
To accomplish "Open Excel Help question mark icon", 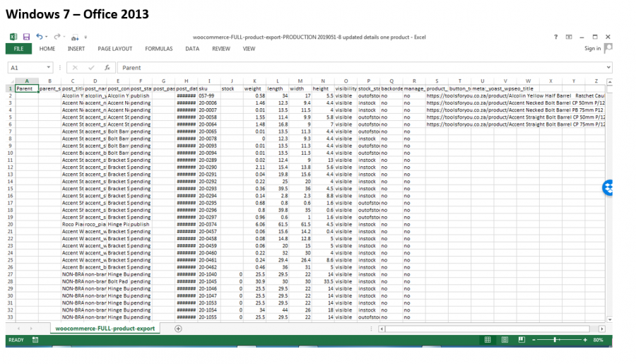I will (555, 37).
